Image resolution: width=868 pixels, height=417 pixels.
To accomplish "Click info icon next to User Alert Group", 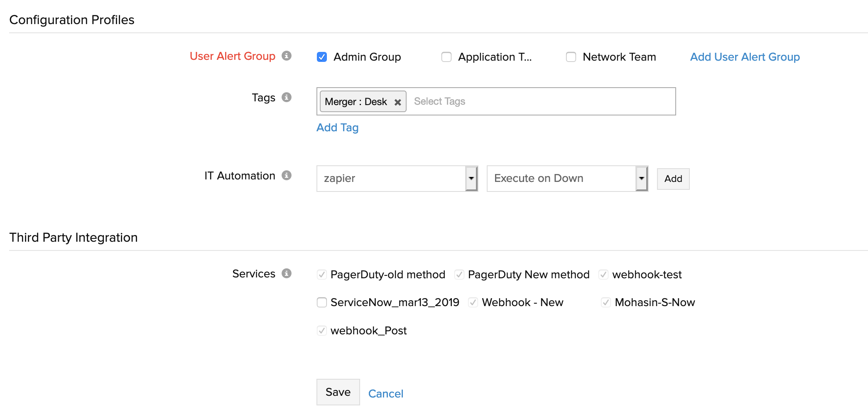I will click(286, 56).
